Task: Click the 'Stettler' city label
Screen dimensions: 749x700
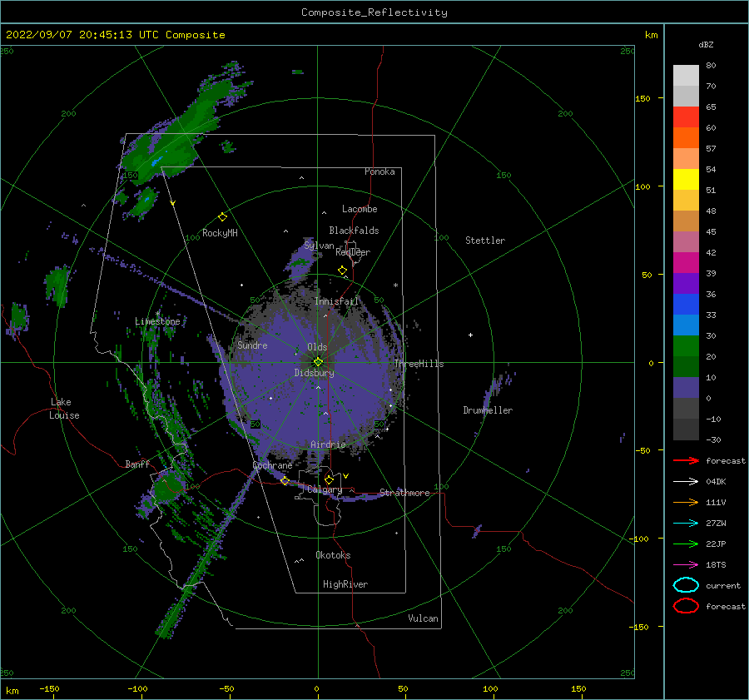Action: [485, 241]
